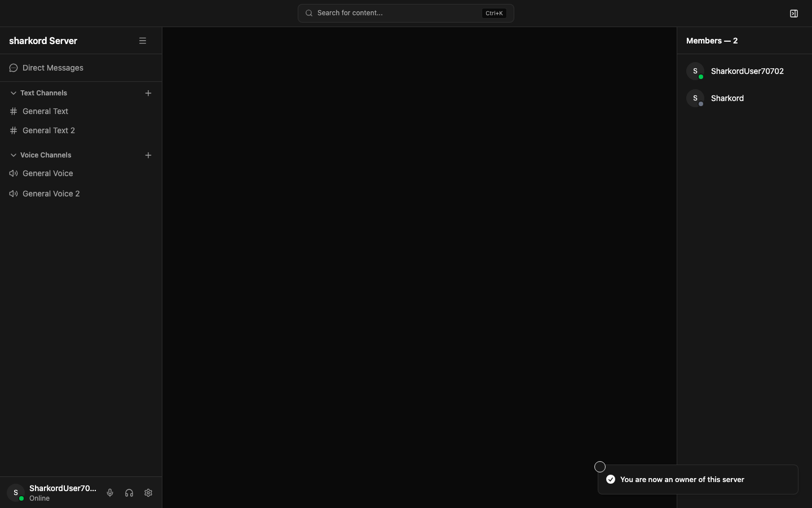812x508 pixels.
Task: Click the hash icon beside General Text
Action: 14,111
